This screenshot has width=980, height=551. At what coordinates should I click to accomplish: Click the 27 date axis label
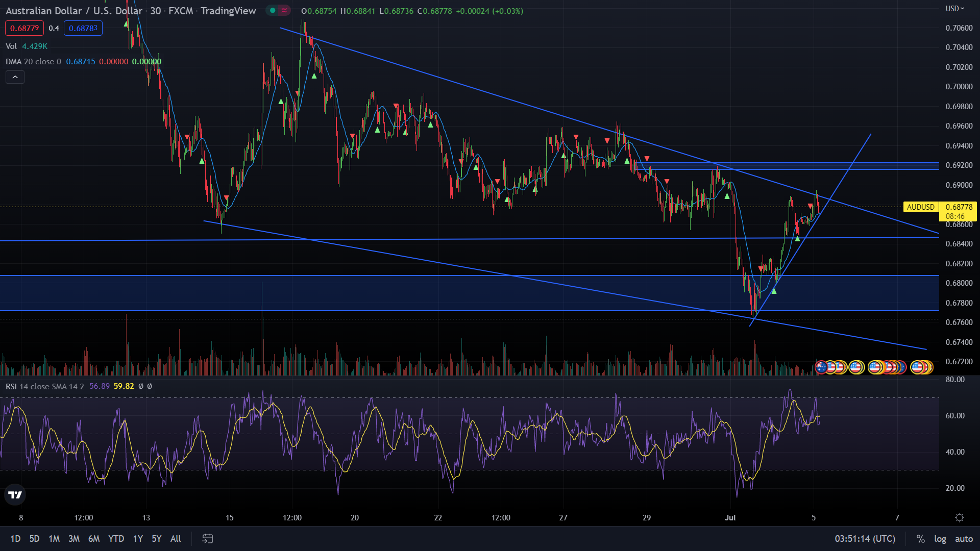(563, 517)
